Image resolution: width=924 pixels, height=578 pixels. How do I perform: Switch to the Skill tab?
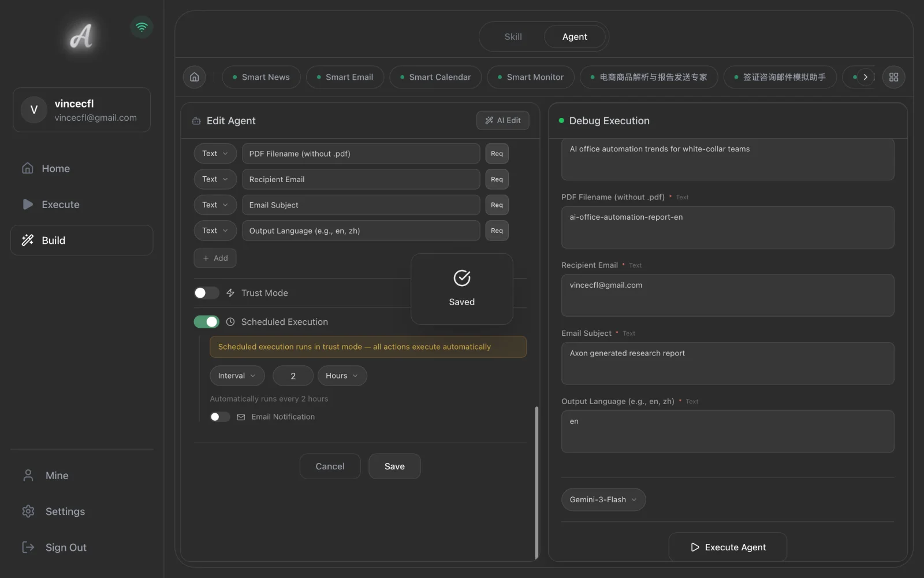pyautogui.click(x=513, y=36)
